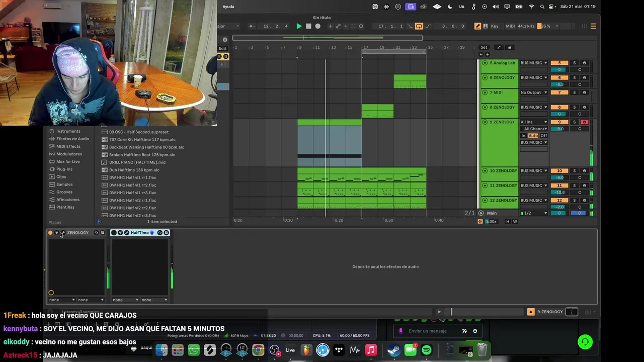644x362 pixels.
Task: Click the Next Locator arrow
Action: [487, 54]
